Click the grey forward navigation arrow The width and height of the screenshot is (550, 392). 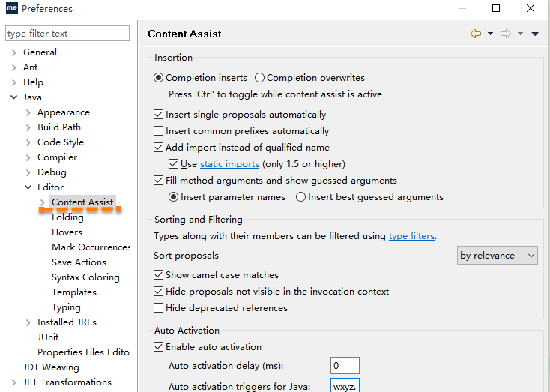coord(506,34)
